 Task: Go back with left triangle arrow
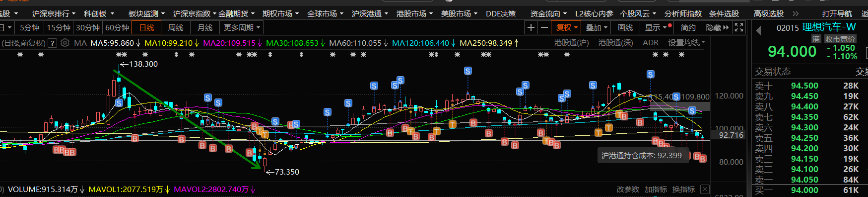click(x=759, y=31)
